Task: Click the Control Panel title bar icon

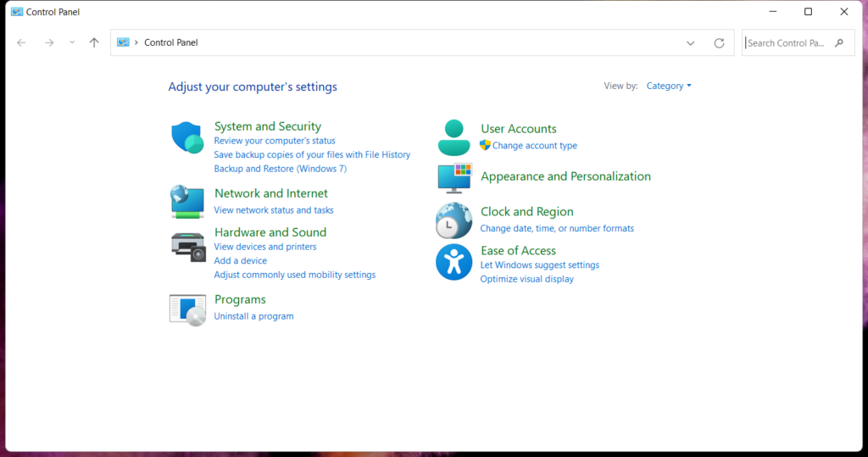Action: point(17,12)
